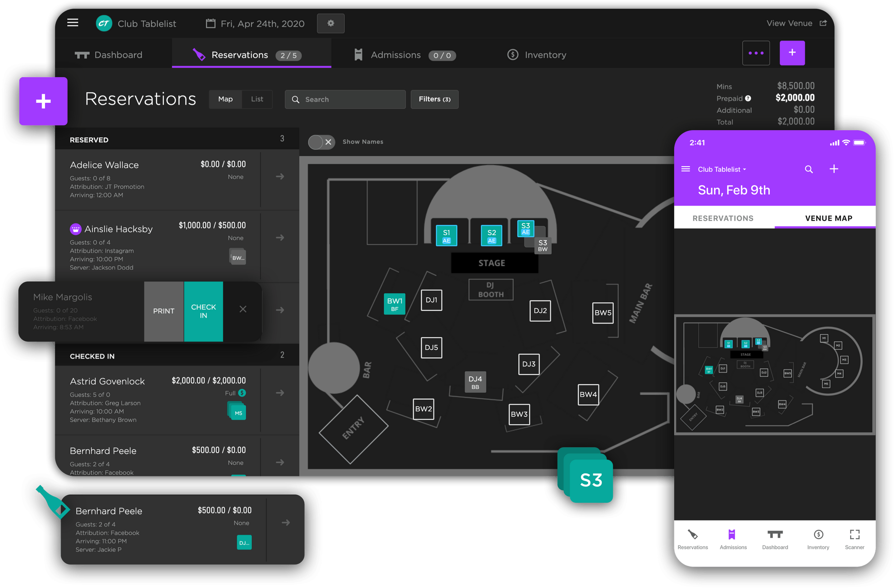Image resolution: width=894 pixels, height=588 pixels.
Task: Click the Admissions ticket icon
Action: tap(358, 55)
